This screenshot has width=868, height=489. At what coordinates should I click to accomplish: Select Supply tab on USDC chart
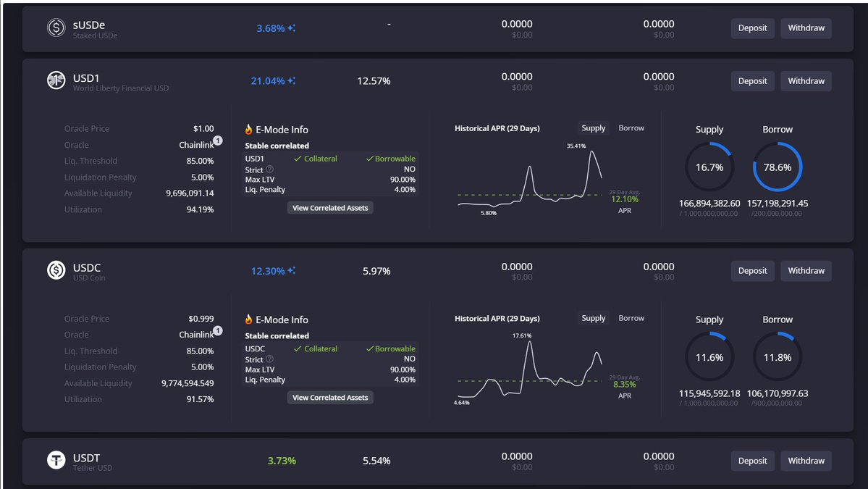click(593, 318)
